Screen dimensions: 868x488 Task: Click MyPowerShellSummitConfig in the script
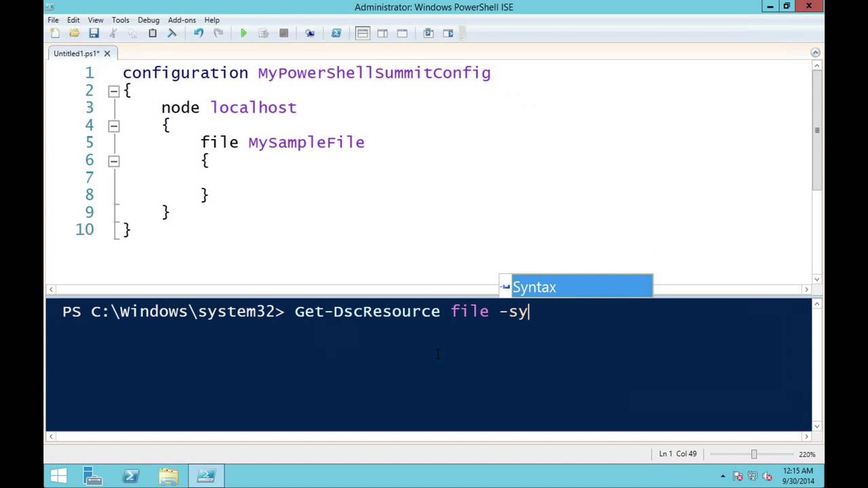coord(374,73)
